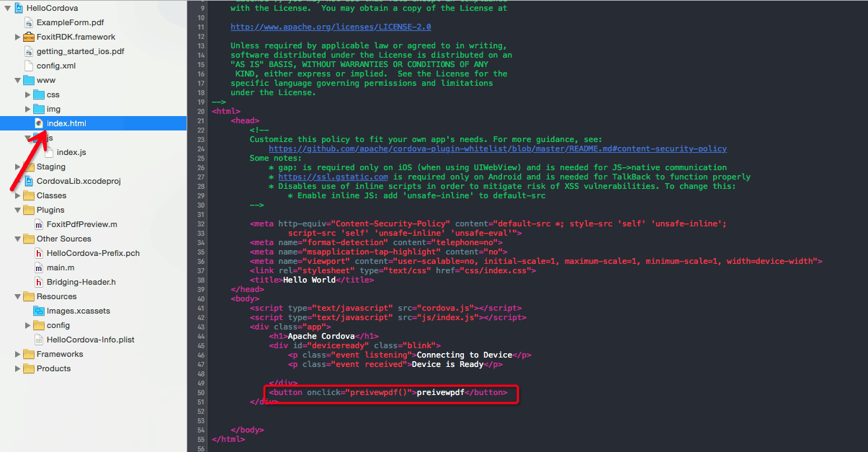The width and height of the screenshot is (868, 452).
Task: Click the msapplication-tap-highlight meta tag line
Action: click(379, 252)
